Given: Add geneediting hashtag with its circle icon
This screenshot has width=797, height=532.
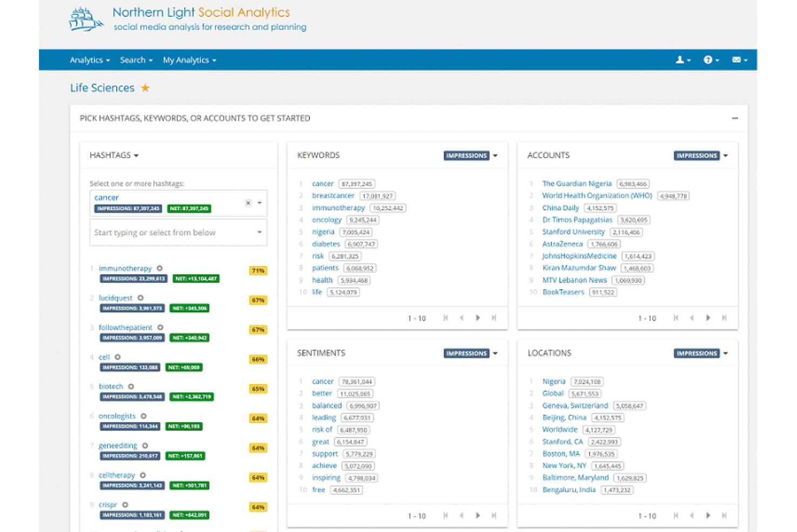Looking at the screenshot, I should pyautogui.click(x=145, y=446).
